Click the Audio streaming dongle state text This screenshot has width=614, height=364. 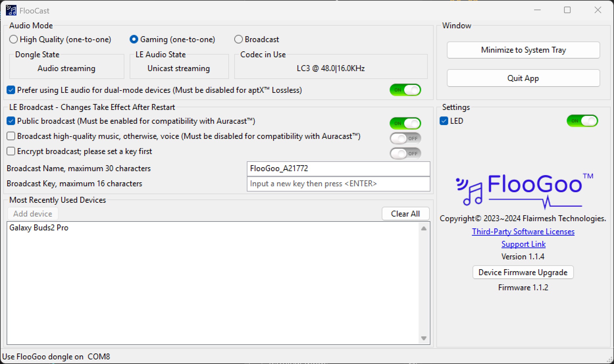66,68
